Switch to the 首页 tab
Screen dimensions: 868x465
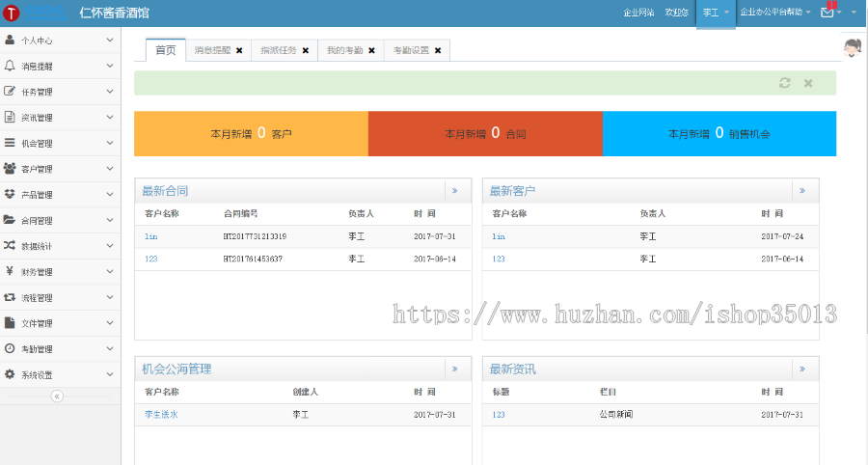coord(166,50)
